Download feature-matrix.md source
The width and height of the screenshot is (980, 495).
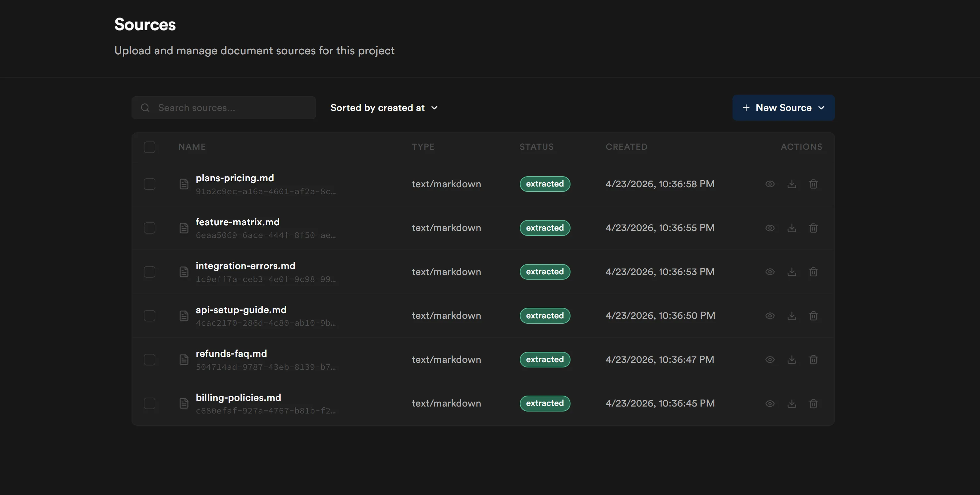coord(792,228)
